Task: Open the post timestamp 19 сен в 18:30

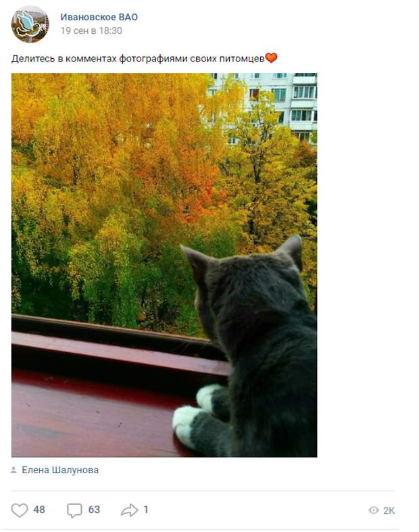Action: pos(91,30)
